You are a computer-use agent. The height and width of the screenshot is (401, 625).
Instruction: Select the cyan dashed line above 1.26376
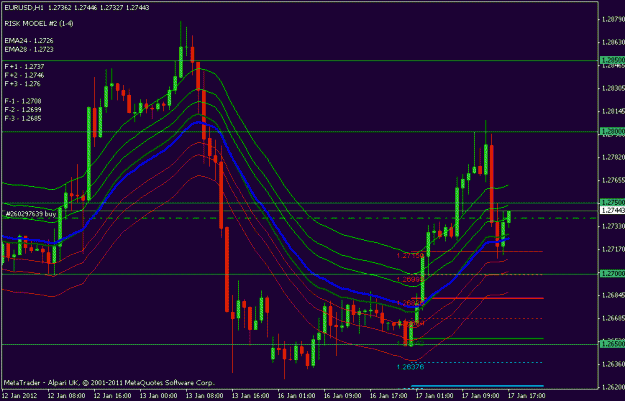[x=477, y=362]
